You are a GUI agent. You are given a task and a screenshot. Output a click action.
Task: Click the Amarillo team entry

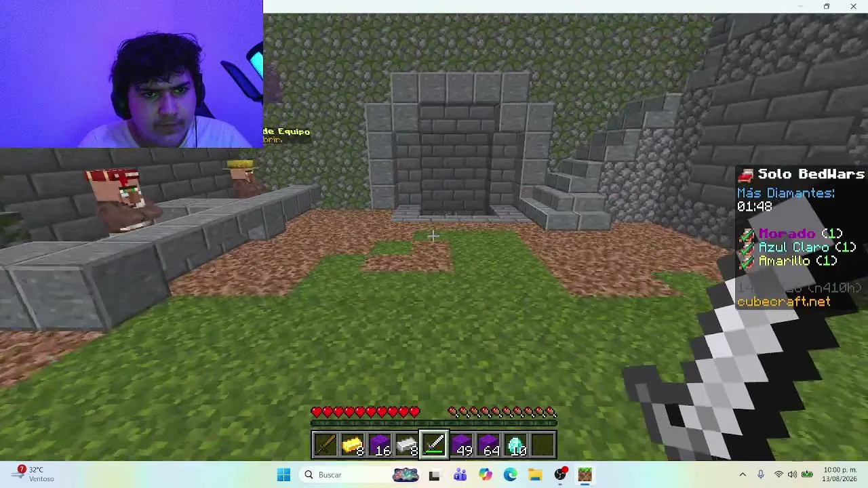point(797,261)
